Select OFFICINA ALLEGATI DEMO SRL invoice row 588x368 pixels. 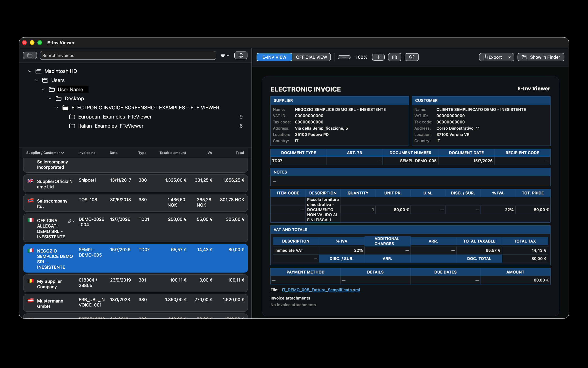click(x=136, y=228)
